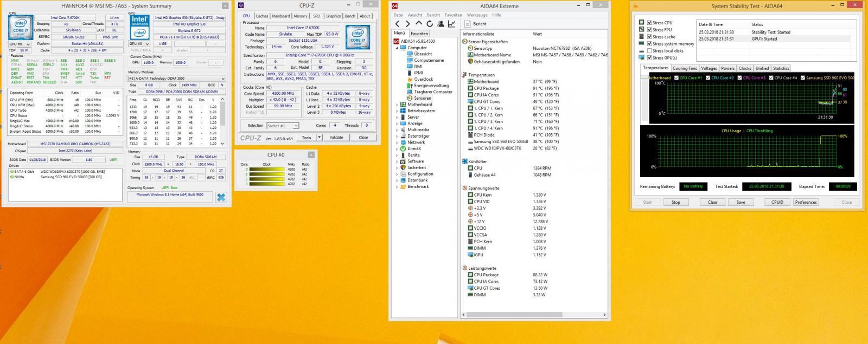Open the Werkzeuge menu in AIDA64
Screen dimensions: 868x344
coord(477,15)
